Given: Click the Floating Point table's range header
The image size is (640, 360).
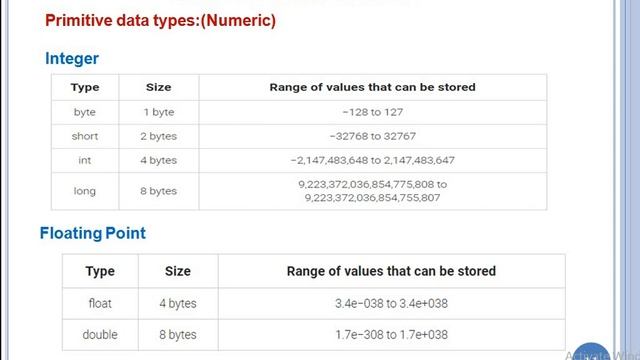Looking at the screenshot, I should (391, 271).
